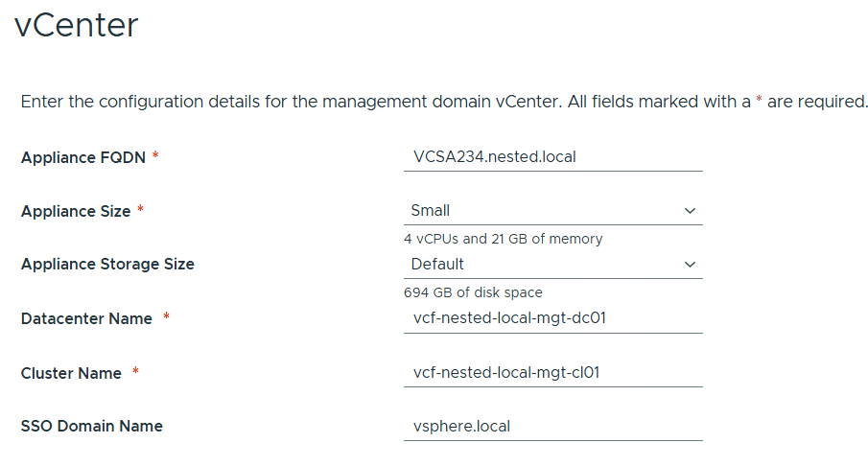Click the configuration details instruction text
This screenshot has width=868, height=466.
coord(384,102)
